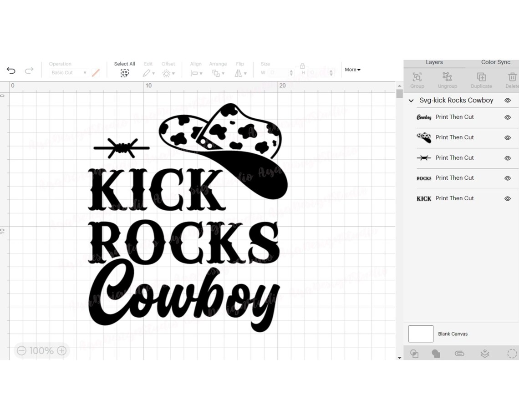519x420 pixels.
Task: Click the canvas scrollbar up arrow
Action: click(x=400, y=86)
